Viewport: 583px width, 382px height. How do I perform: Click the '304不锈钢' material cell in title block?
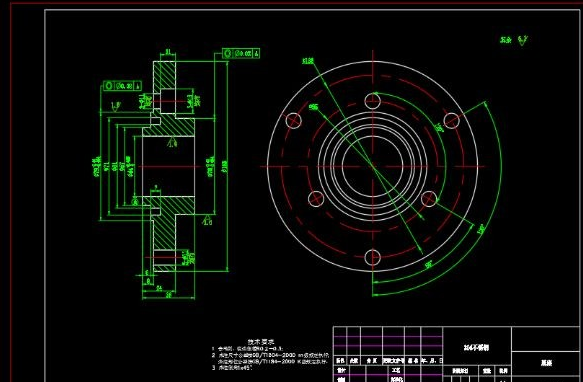(477, 347)
